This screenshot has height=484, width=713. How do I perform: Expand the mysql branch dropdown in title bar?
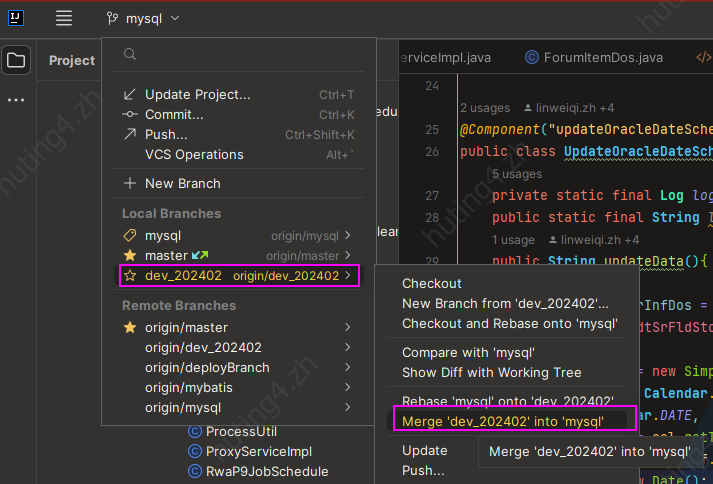point(144,18)
